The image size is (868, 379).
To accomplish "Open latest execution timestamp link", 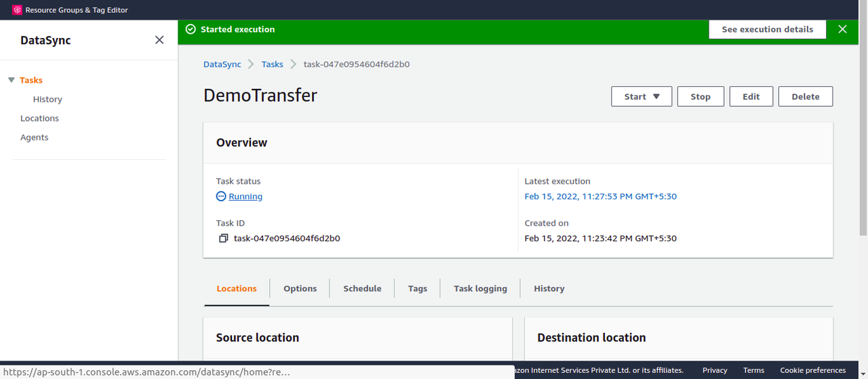I will pyautogui.click(x=601, y=197).
